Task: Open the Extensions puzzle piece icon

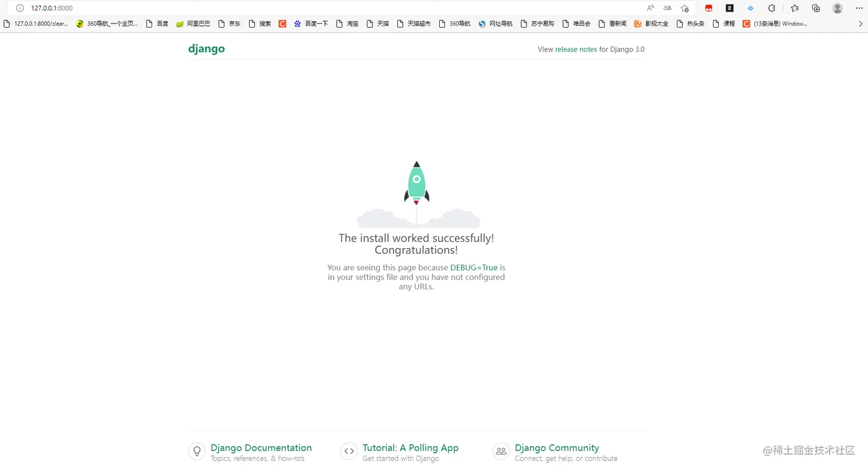Action: coord(772,8)
